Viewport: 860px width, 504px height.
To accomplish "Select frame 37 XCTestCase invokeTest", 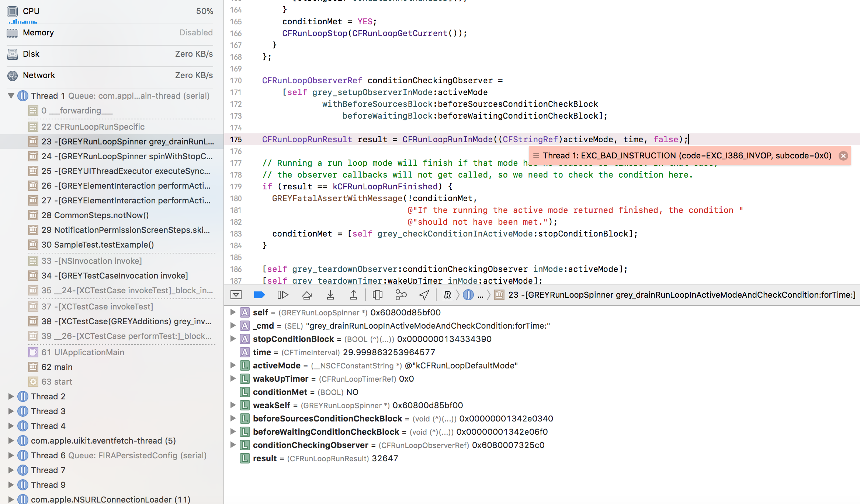I will click(x=112, y=307).
